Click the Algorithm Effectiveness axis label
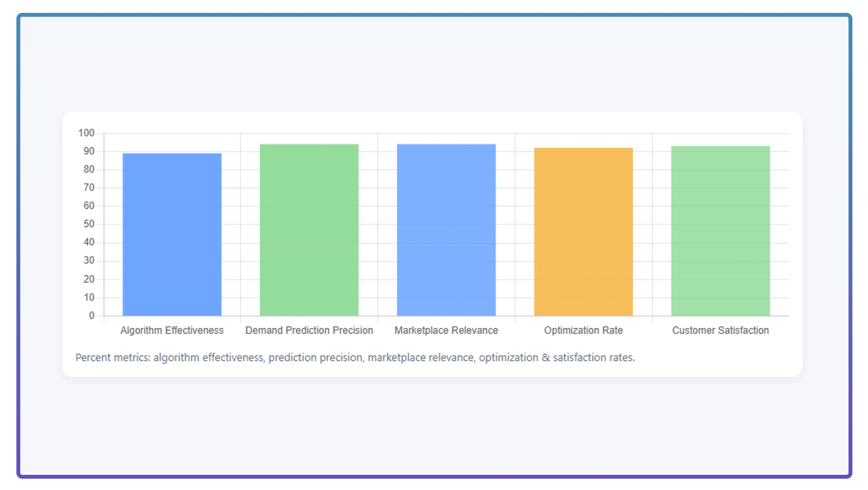Viewport: 868px width, 490px height. [172, 330]
